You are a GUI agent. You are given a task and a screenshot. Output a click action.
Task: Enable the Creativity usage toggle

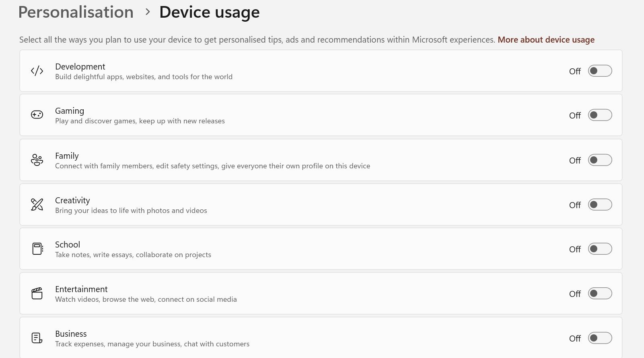600,205
